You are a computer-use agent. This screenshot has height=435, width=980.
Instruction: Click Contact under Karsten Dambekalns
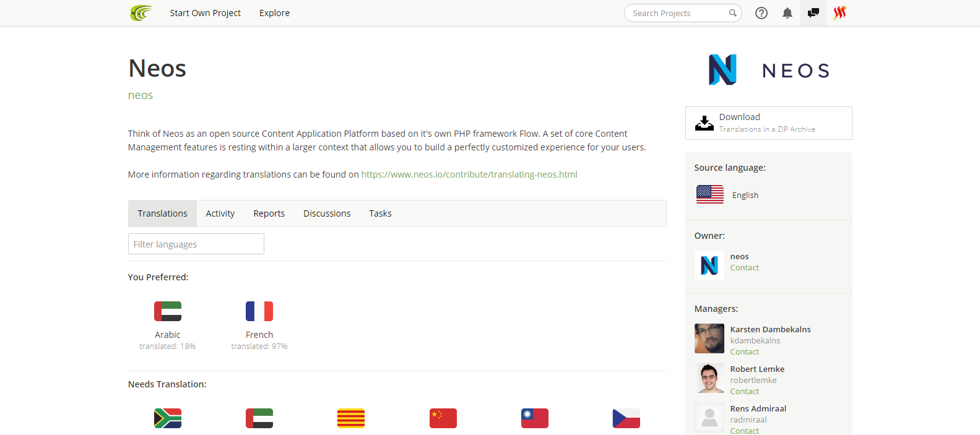[x=745, y=352]
